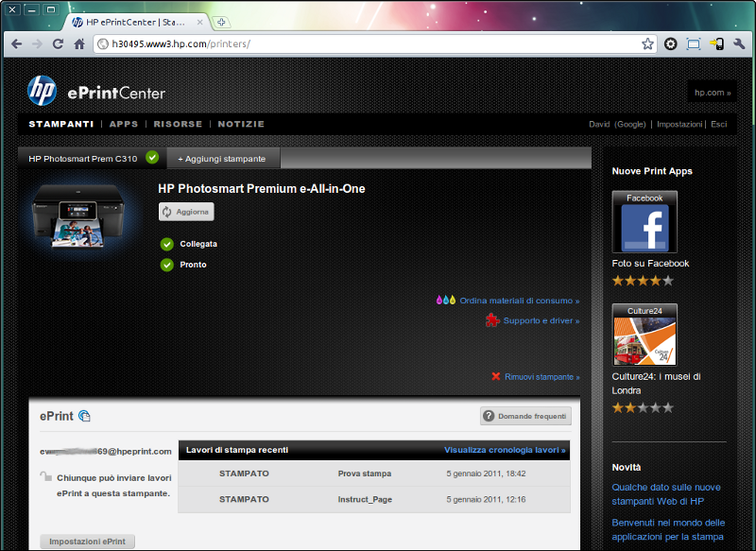Click Rimuovi stampante link
The image size is (756, 551).
[541, 377]
